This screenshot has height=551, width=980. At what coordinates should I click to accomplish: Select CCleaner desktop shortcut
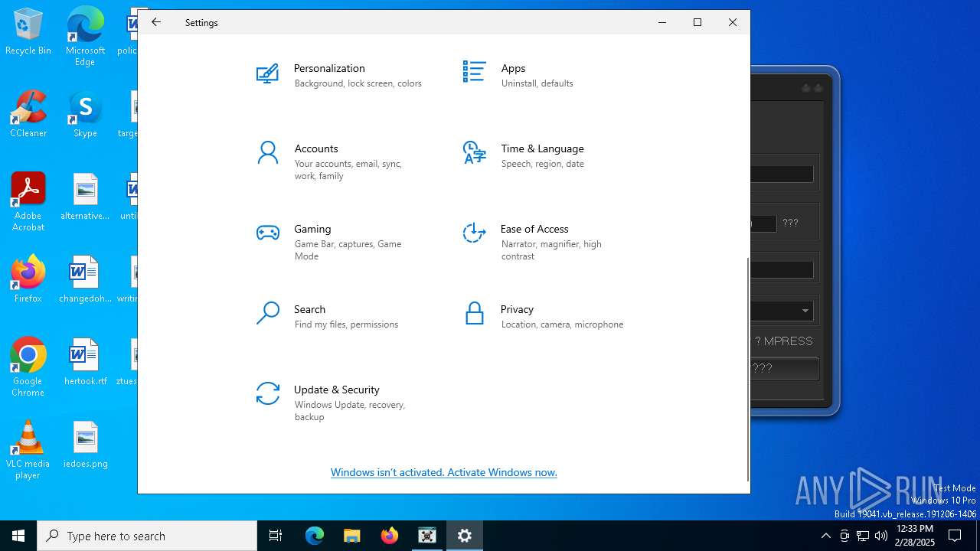(x=28, y=114)
